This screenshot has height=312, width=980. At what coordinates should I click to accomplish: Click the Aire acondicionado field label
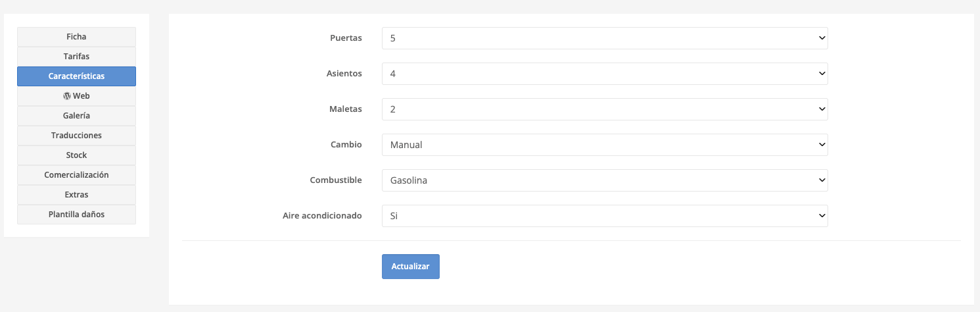322,216
